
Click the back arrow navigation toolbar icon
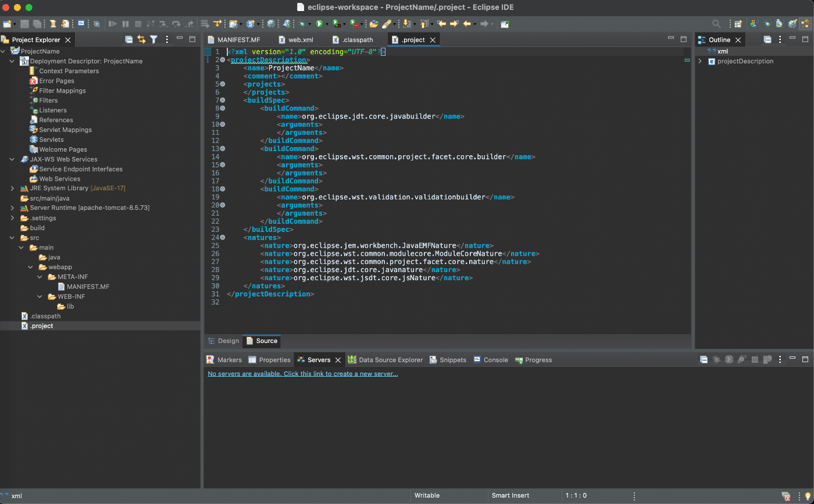[x=466, y=24]
